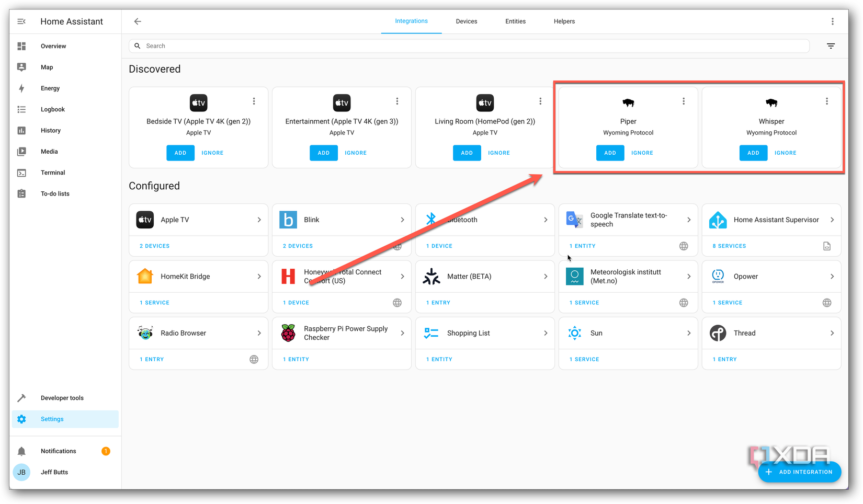Open 8 Services link under Supervisor
The image size is (863, 504).
(x=729, y=246)
